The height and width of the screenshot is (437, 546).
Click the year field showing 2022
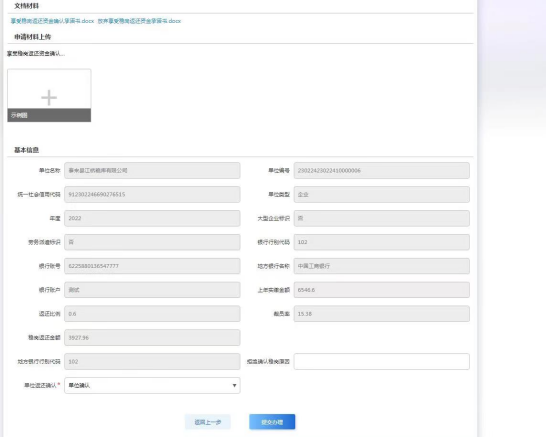pos(152,218)
